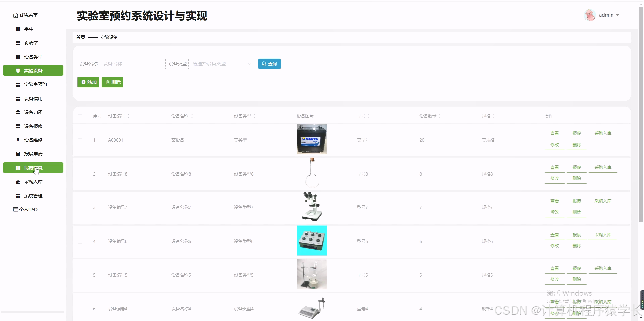Click the microscope thumbnail in row 3

click(311, 207)
